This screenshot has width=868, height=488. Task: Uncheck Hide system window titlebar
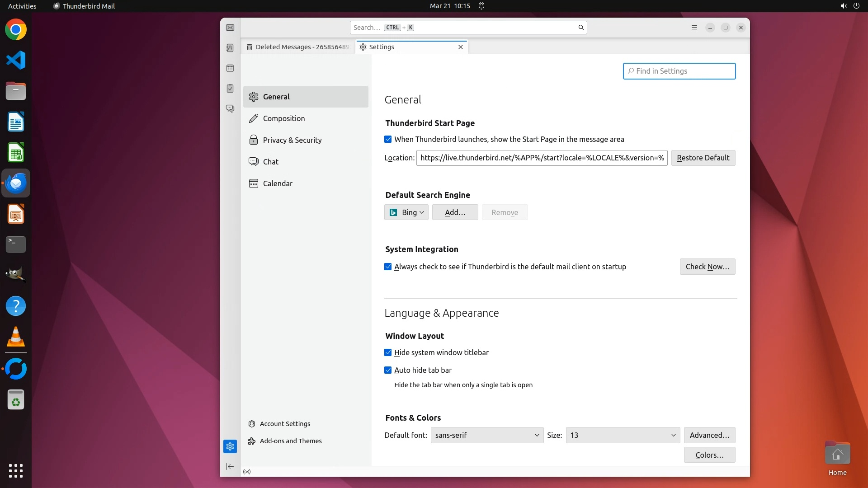pos(388,352)
